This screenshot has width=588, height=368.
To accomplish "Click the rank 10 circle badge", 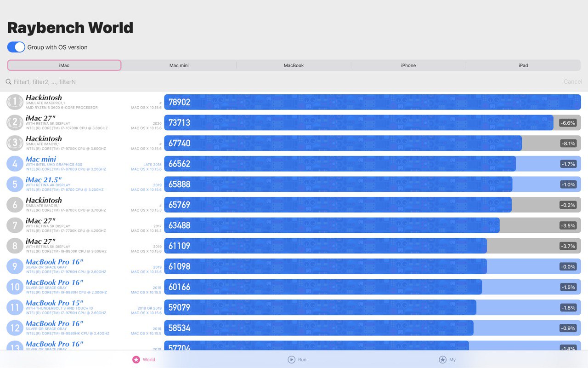I will [15, 287].
